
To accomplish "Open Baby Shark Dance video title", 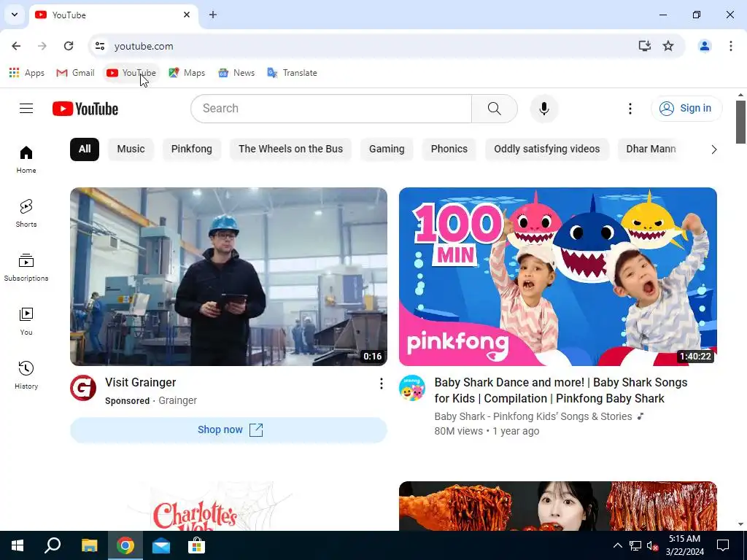I will click(561, 391).
